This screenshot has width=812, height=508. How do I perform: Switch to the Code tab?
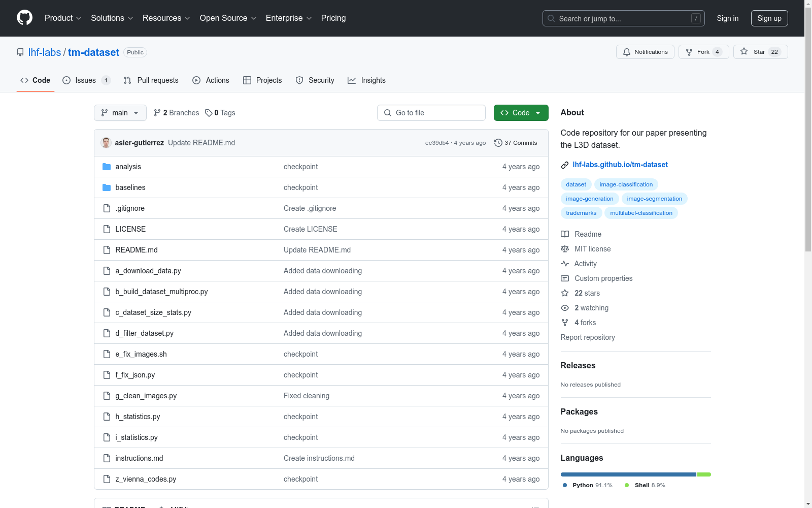[x=36, y=80]
